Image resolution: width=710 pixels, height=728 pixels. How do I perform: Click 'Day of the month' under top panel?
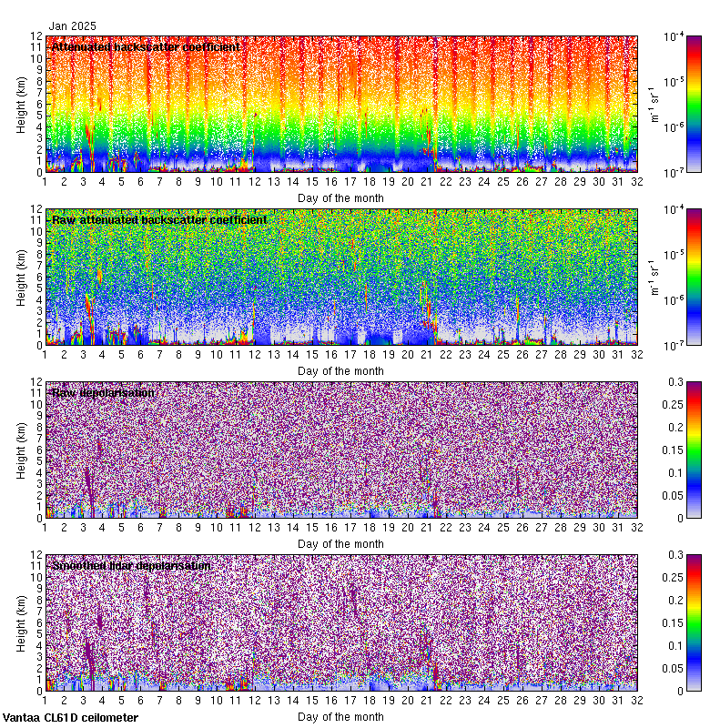click(x=340, y=197)
